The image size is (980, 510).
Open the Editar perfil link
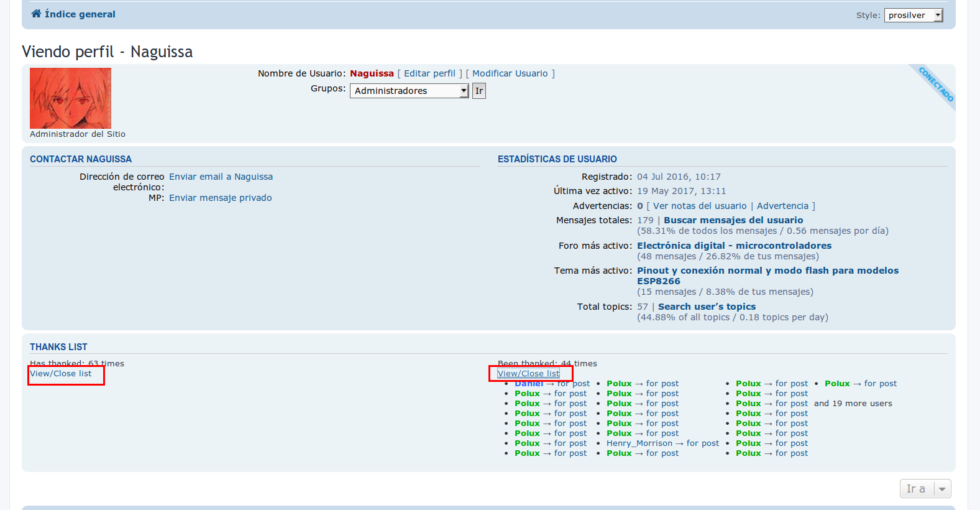click(429, 73)
